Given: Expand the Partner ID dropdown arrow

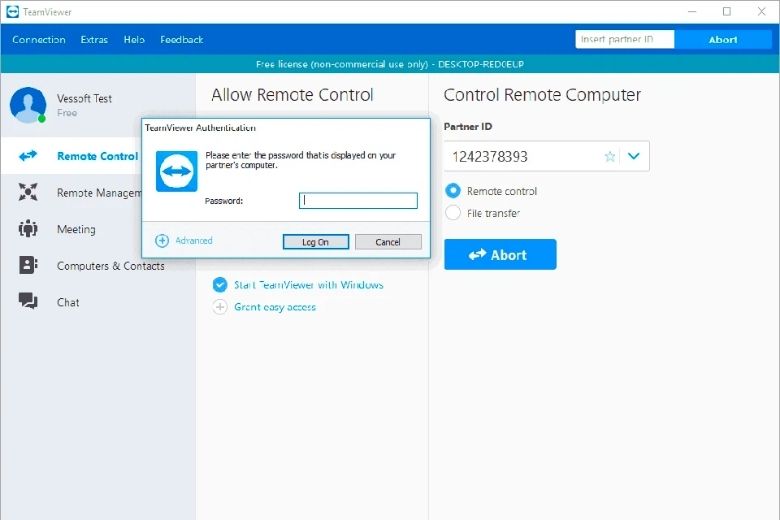Looking at the screenshot, I should 634,157.
